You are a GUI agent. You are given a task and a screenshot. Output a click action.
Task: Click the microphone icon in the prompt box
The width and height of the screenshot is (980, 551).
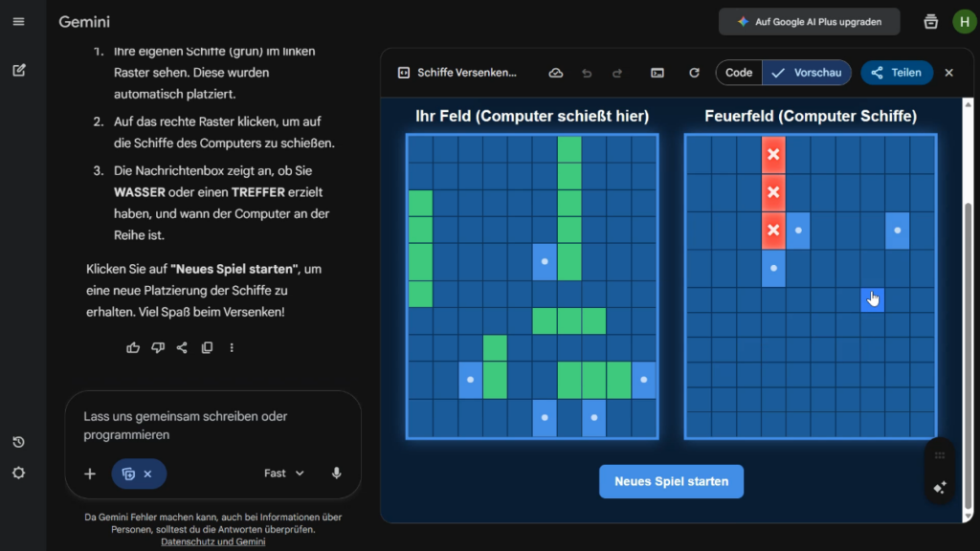pos(336,473)
